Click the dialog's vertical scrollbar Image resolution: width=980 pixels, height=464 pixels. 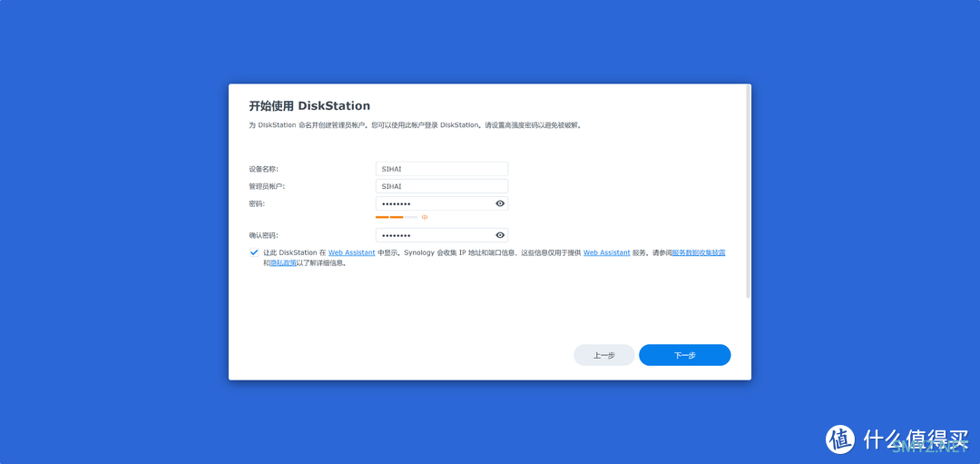[x=748, y=192]
